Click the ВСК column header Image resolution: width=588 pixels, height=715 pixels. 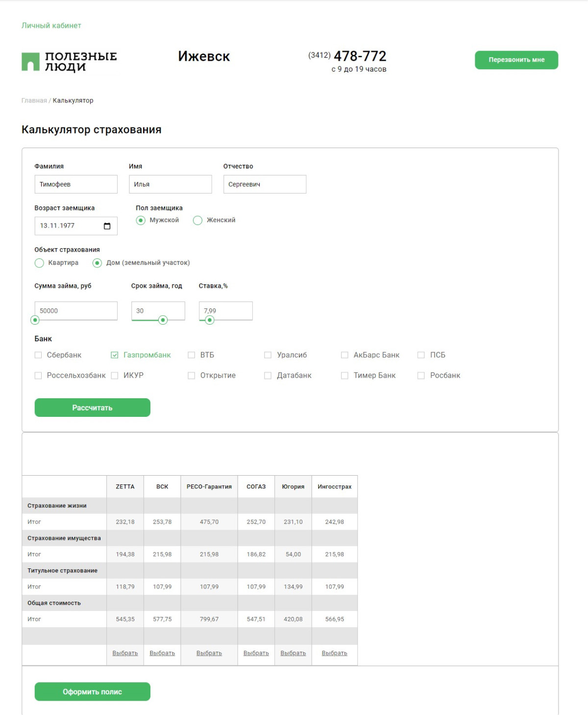pyautogui.click(x=162, y=486)
